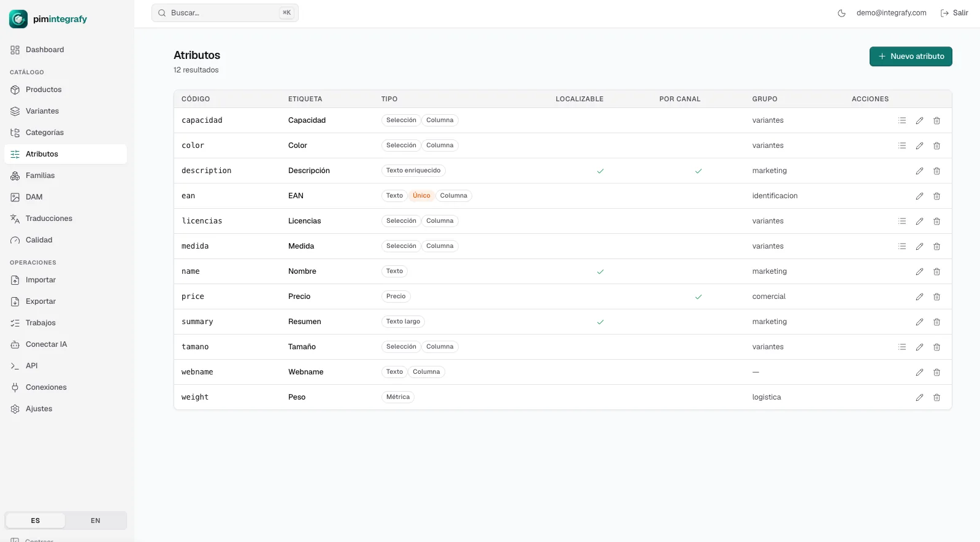980x542 pixels.
Task: Edit the price attribute pencil icon
Action: coord(919,297)
